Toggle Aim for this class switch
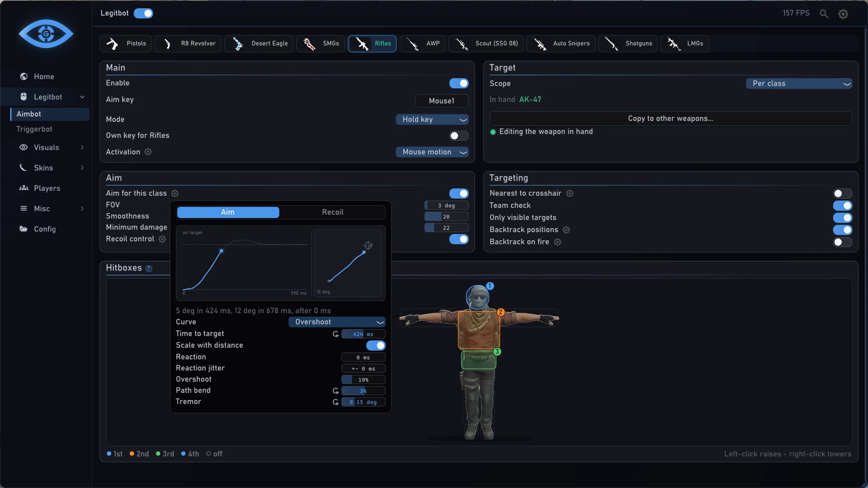 point(459,194)
